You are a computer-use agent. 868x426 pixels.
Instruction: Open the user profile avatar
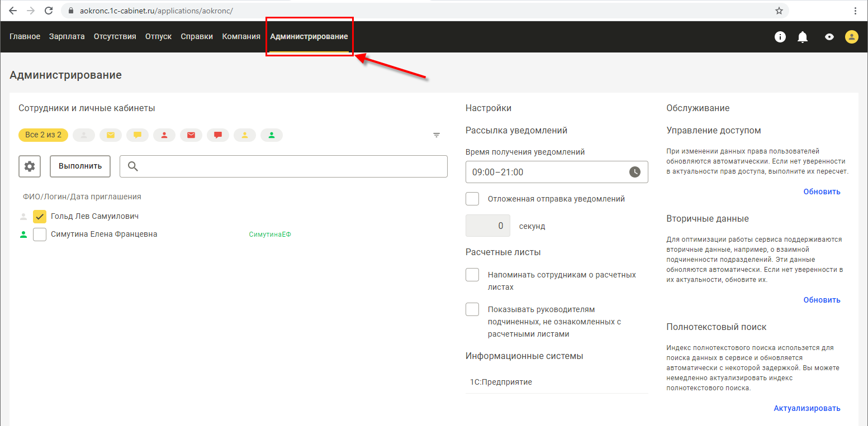851,37
